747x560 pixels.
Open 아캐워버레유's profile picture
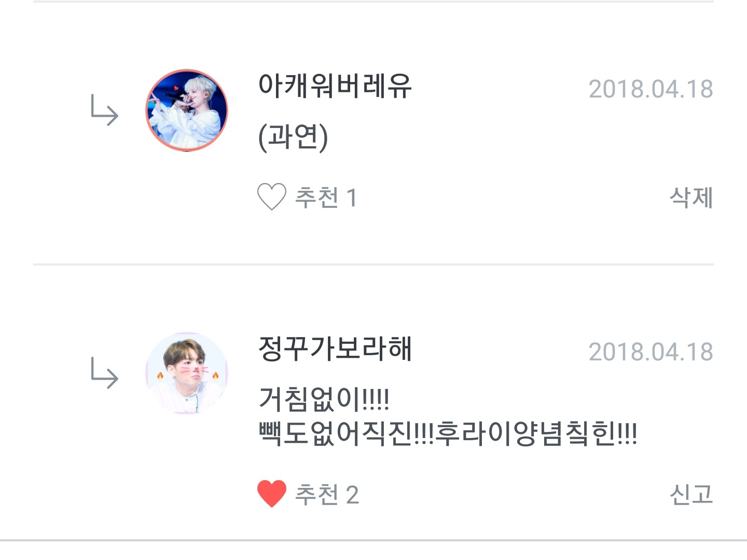click(187, 110)
